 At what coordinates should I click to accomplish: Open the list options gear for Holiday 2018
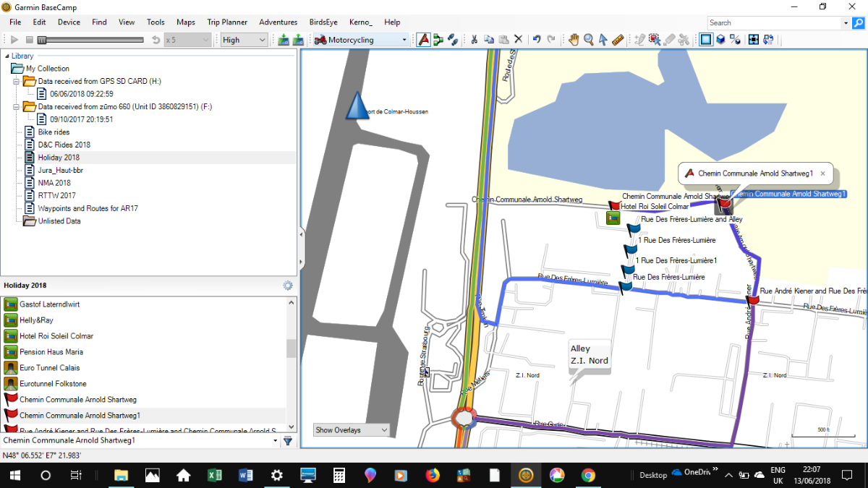coord(288,286)
